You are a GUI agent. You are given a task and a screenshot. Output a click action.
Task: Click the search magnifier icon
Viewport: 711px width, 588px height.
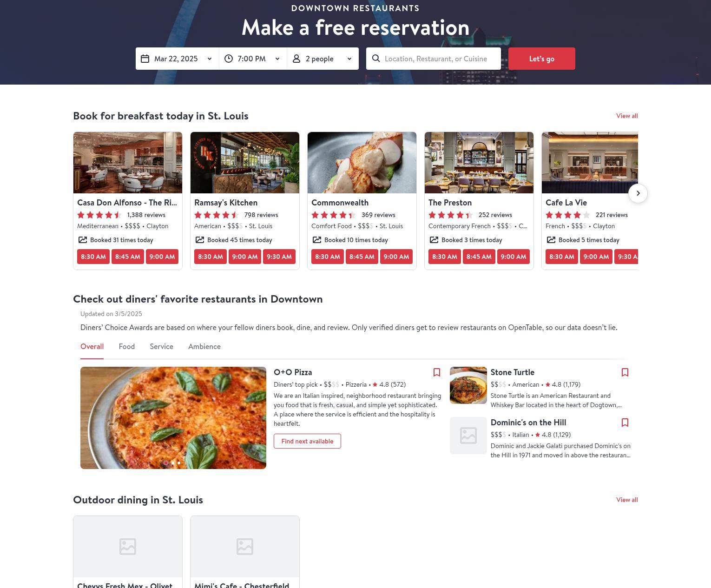click(x=376, y=59)
